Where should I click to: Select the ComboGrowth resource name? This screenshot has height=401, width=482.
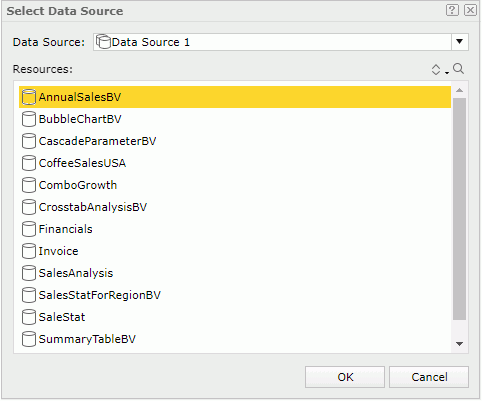coord(78,185)
